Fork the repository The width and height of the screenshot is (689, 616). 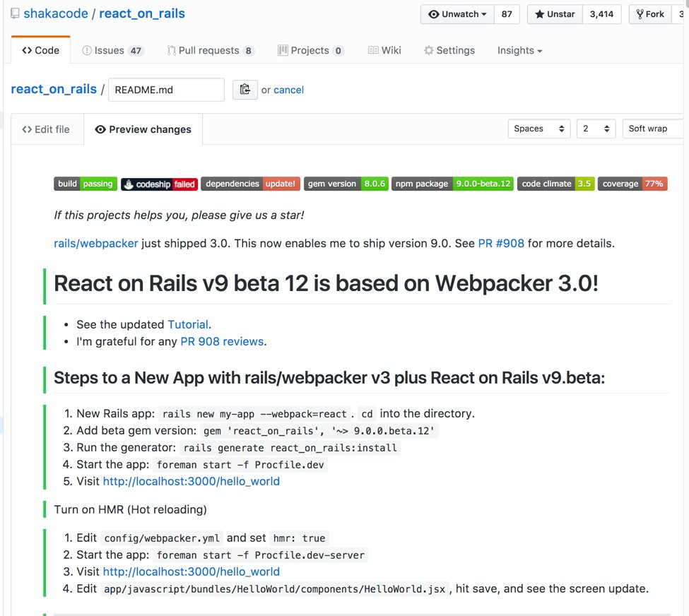[650, 14]
